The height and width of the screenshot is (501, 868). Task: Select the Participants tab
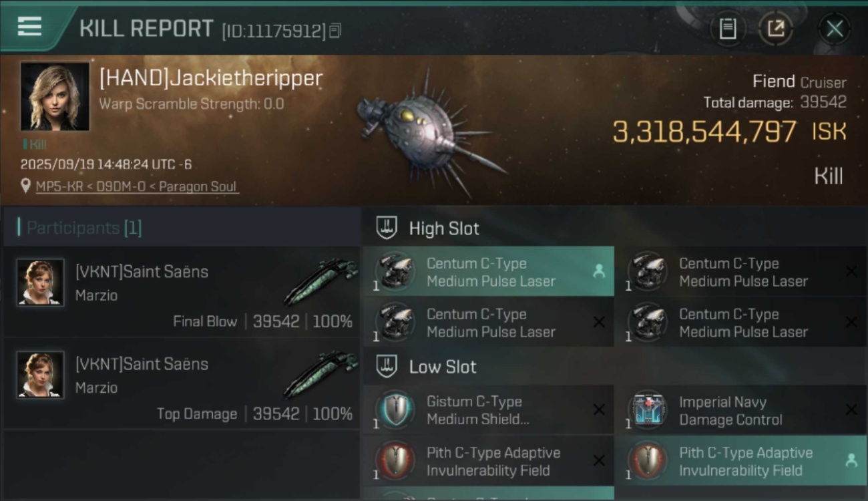(83, 228)
